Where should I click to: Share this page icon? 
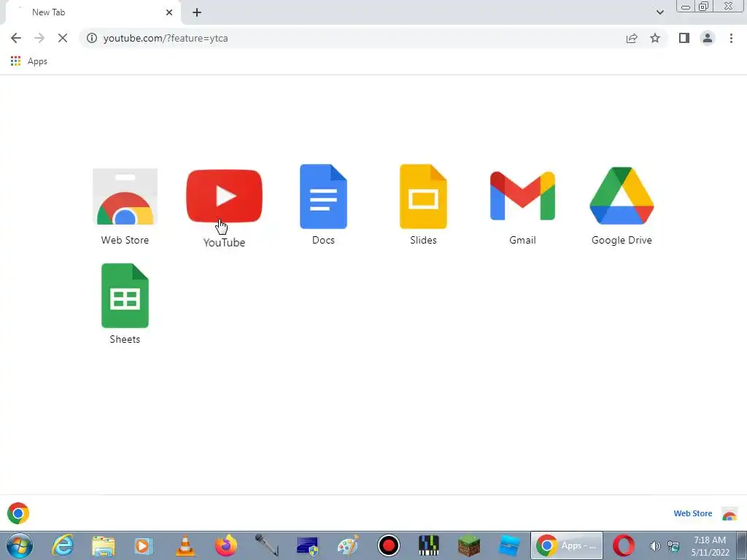632,38
